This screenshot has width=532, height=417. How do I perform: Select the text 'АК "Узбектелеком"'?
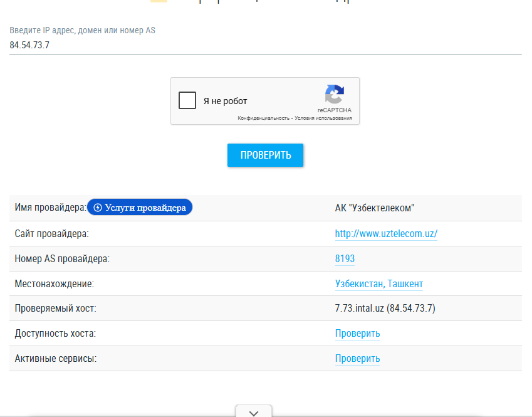tap(375, 208)
